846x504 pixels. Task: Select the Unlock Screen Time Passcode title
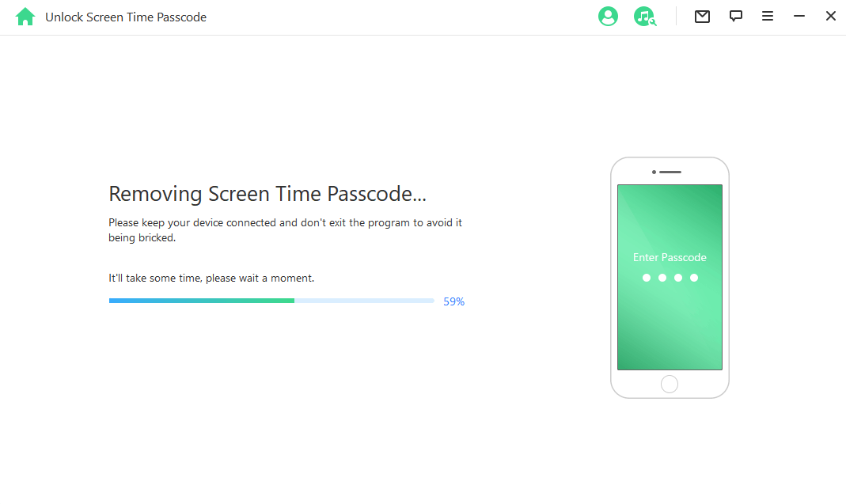tap(126, 17)
